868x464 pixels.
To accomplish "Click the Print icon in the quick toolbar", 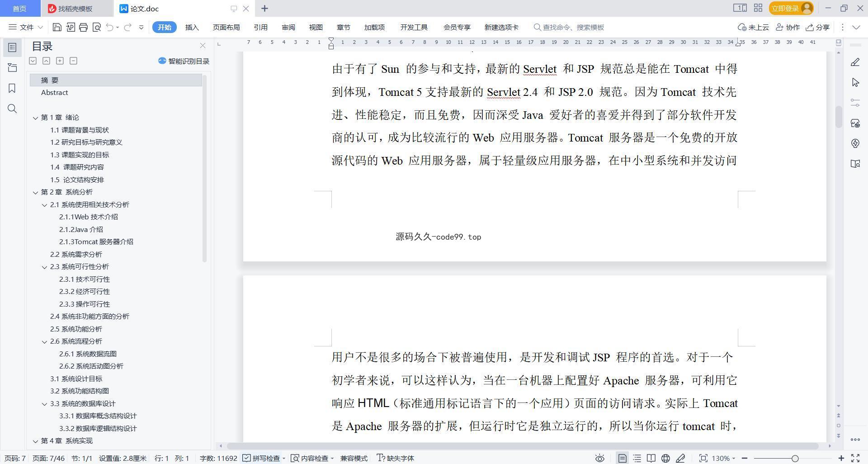I will [x=83, y=27].
